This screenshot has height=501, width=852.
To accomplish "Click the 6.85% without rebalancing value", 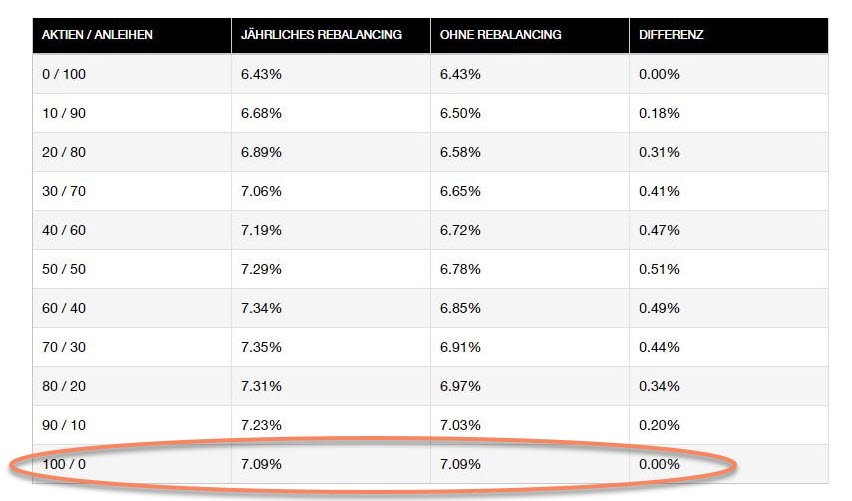I will [460, 309].
